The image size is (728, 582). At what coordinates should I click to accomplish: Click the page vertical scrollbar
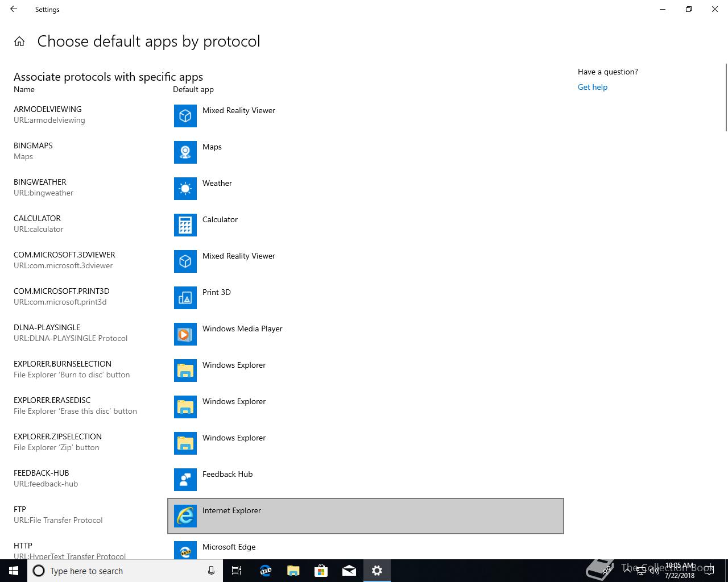726,97
